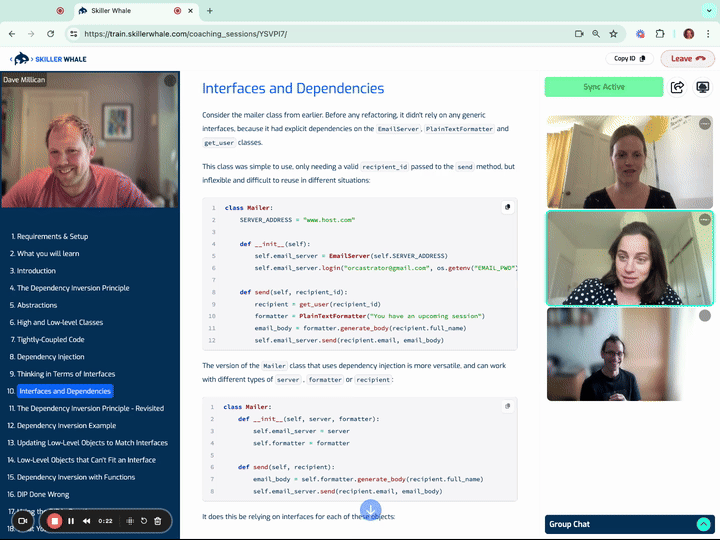Restart the recording with circular arrow
720x540 pixels.
point(144,521)
